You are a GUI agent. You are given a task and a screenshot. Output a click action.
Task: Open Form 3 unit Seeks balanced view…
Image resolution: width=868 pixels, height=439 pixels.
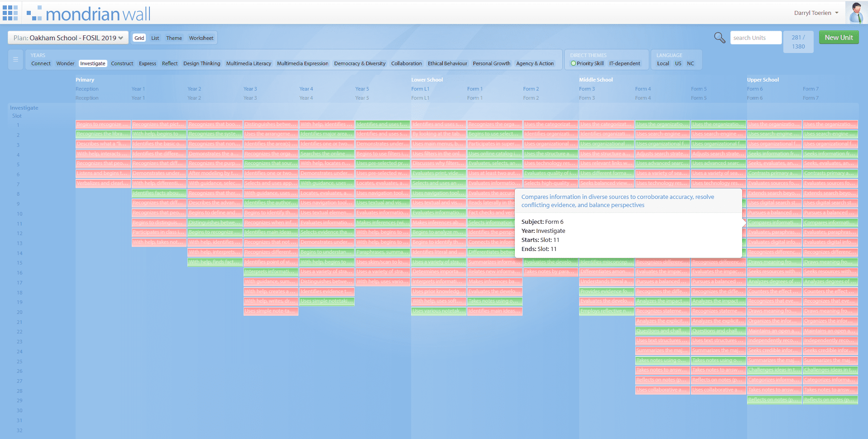[x=607, y=183]
